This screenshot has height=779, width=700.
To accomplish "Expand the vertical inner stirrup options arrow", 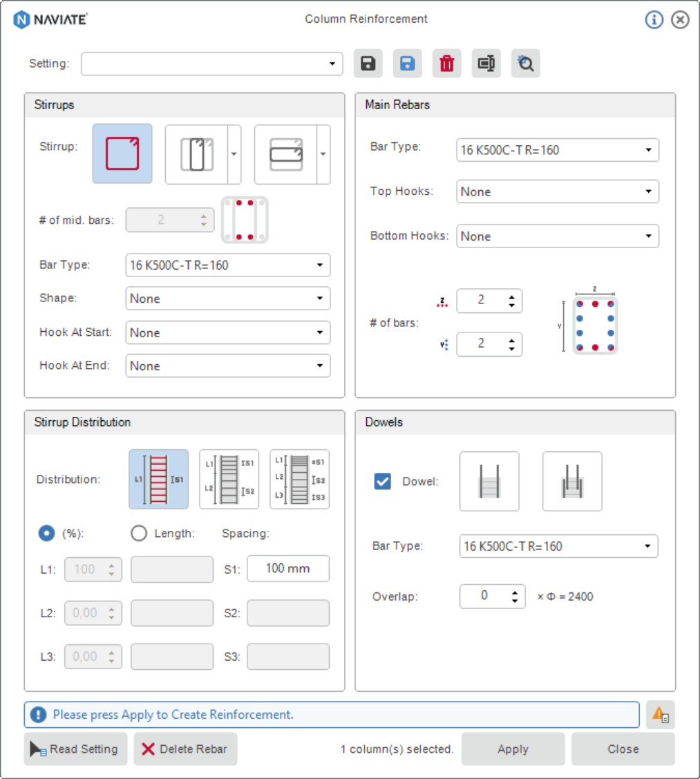I will [234, 155].
